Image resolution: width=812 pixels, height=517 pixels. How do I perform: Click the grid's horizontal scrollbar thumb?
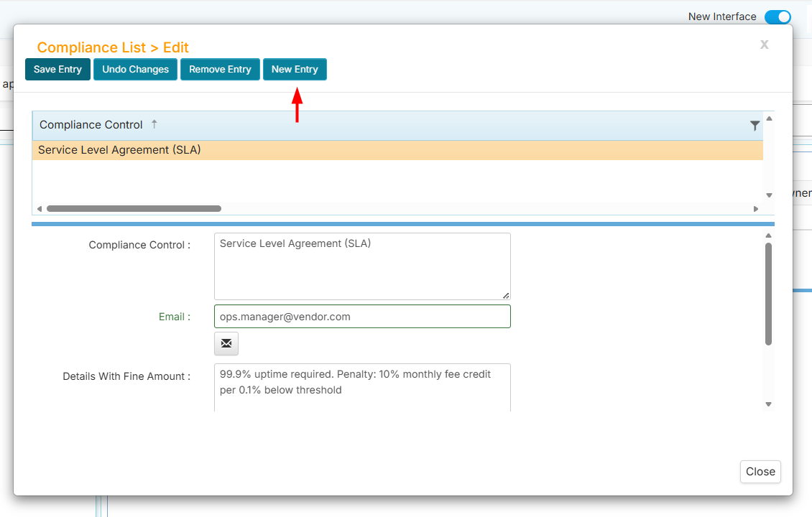click(x=134, y=209)
